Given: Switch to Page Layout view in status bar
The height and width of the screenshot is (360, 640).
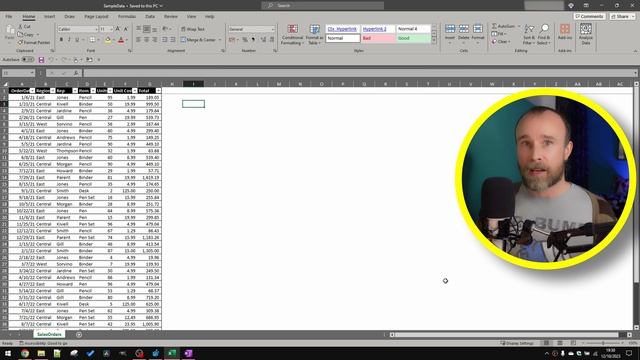Looking at the screenshot, I should (560, 343).
